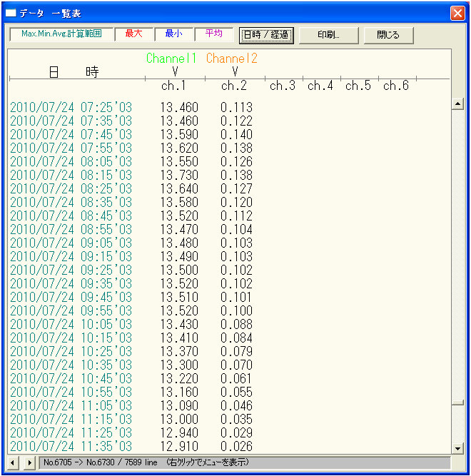Click ch.1 value 13.510
471x476 pixels.
(179, 297)
